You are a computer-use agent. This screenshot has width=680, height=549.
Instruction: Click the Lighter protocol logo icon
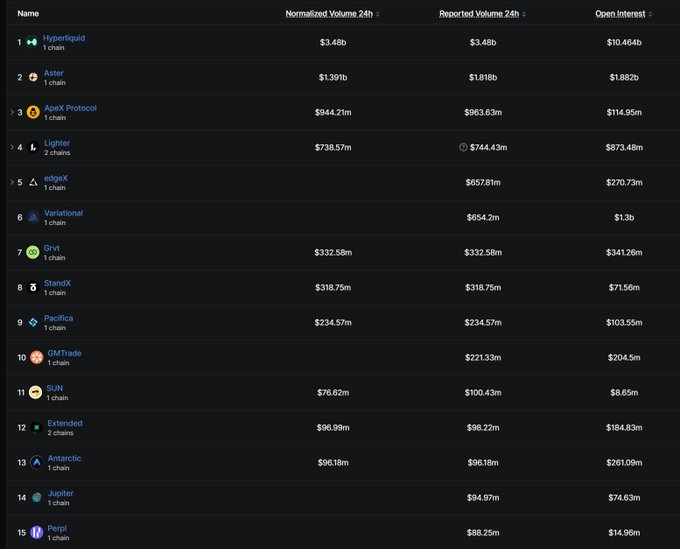pyautogui.click(x=33, y=147)
